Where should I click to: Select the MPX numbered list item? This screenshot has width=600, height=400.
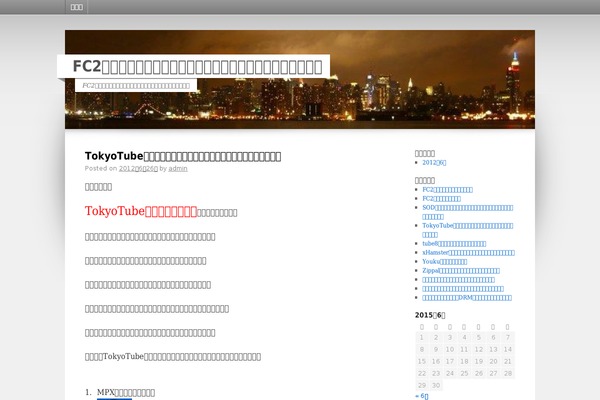(126, 392)
